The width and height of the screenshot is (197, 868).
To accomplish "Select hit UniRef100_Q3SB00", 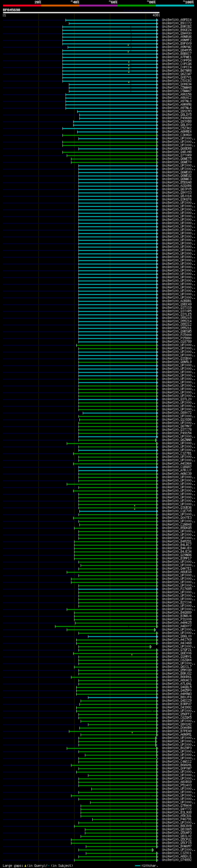I will coord(176,358).
